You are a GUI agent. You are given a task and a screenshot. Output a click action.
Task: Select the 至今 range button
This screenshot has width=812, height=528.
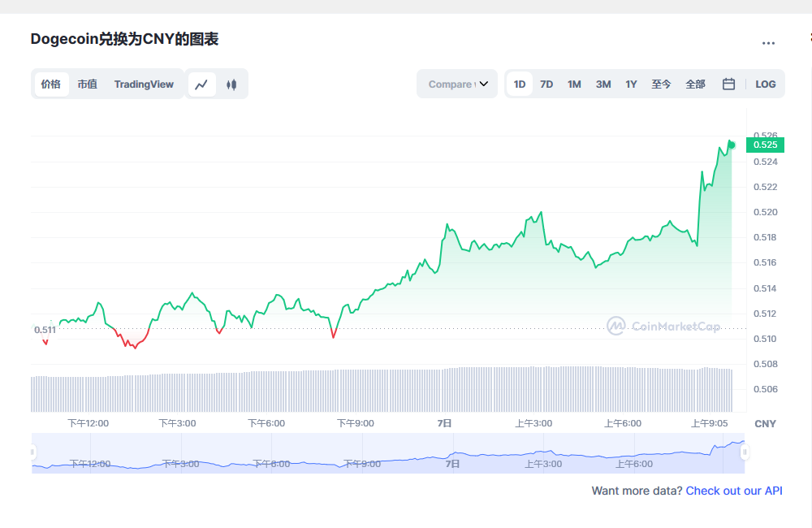tap(661, 84)
